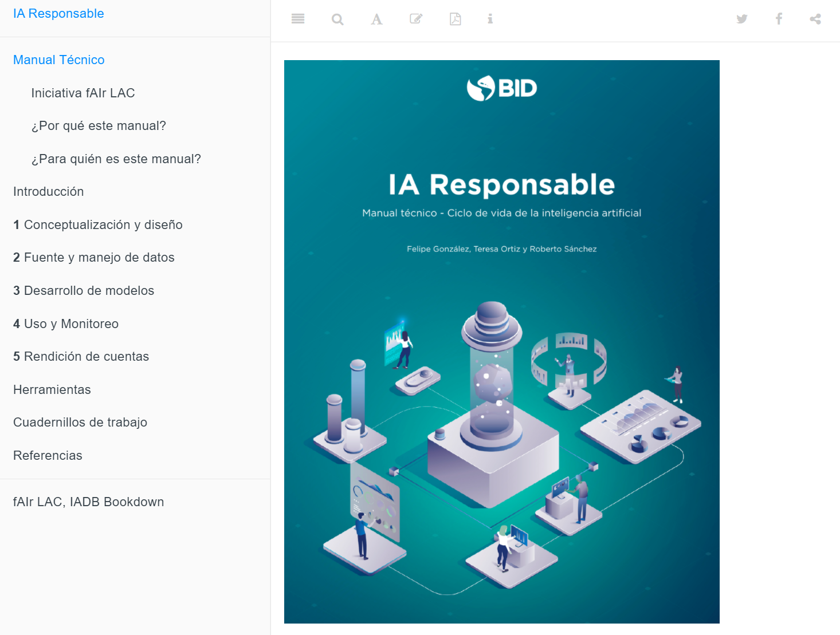The height and width of the screenshot is (635, 840).
Task: Toggle the sidebar with the hamburger icon
Action: tap(298, 19)
